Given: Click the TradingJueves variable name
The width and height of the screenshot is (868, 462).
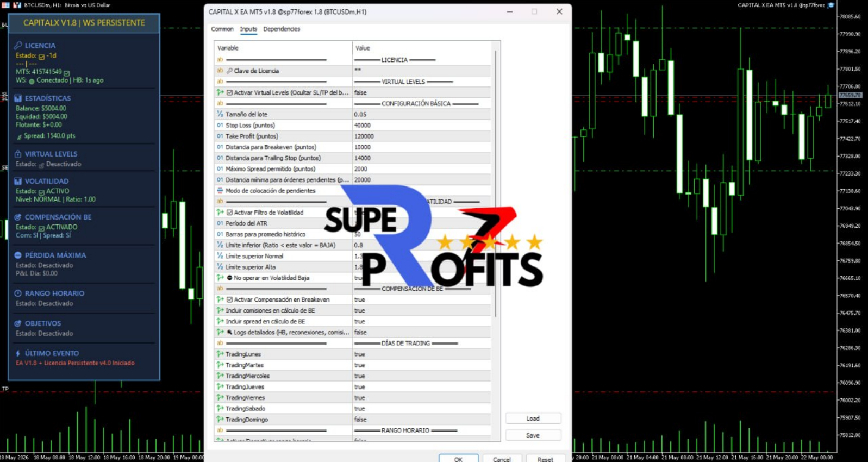Looking at the screenshot, I should [245, 386].
